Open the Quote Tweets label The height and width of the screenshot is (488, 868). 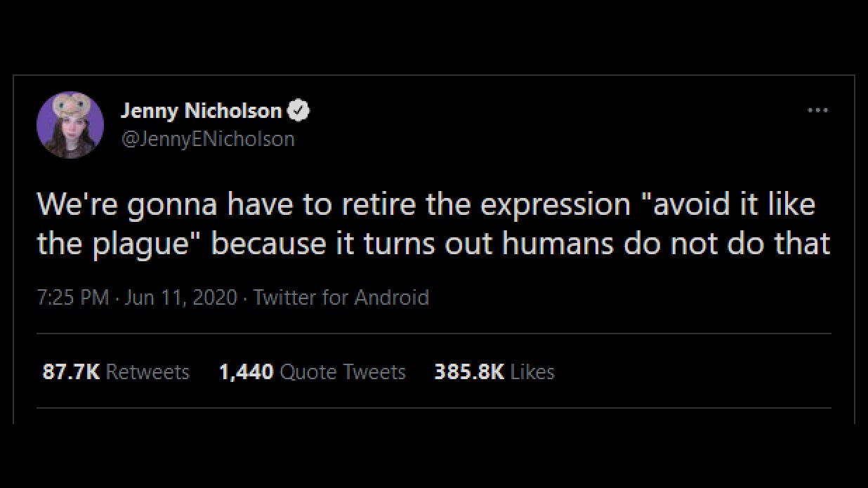point(343,371)
